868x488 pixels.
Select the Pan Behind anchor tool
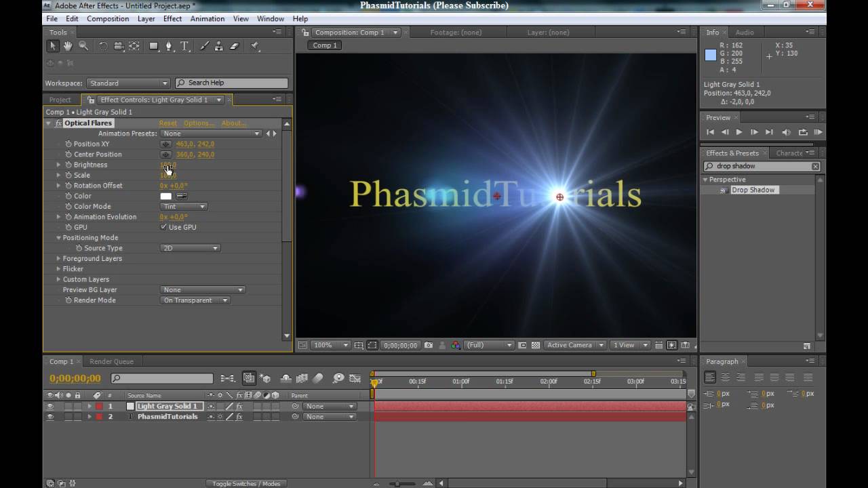[134, 46]
